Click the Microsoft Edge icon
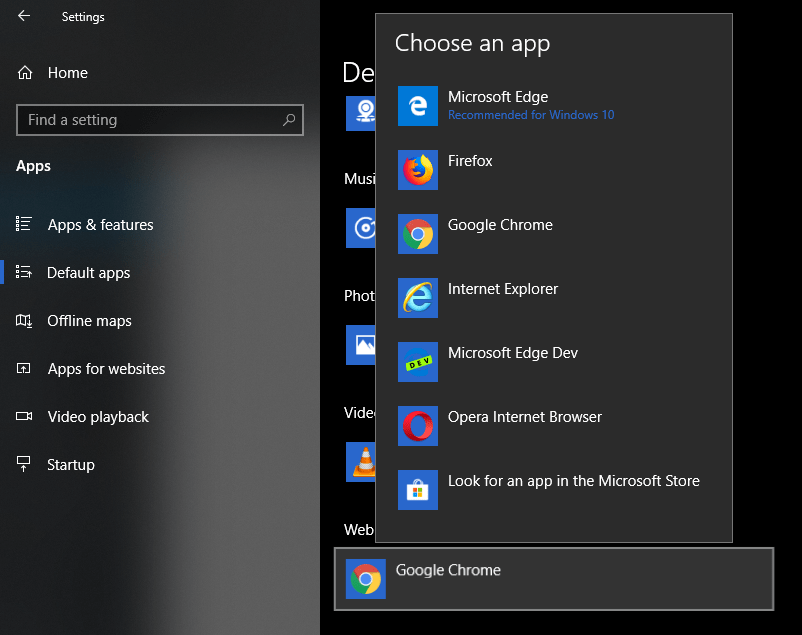The height and width of the screenshot is (635, 802). pyautogui.click(x=418, y=106)
